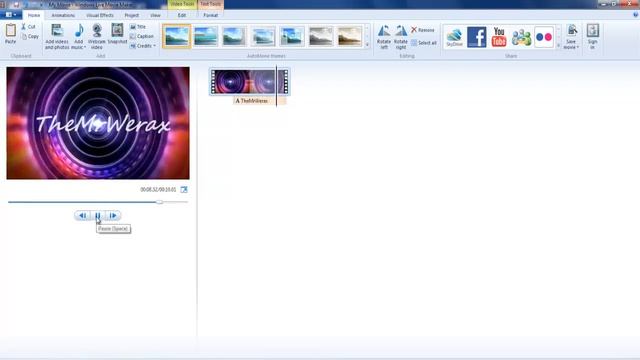
Task: Share movie to Windows Live Groups
Action: (x=521, y=37)
